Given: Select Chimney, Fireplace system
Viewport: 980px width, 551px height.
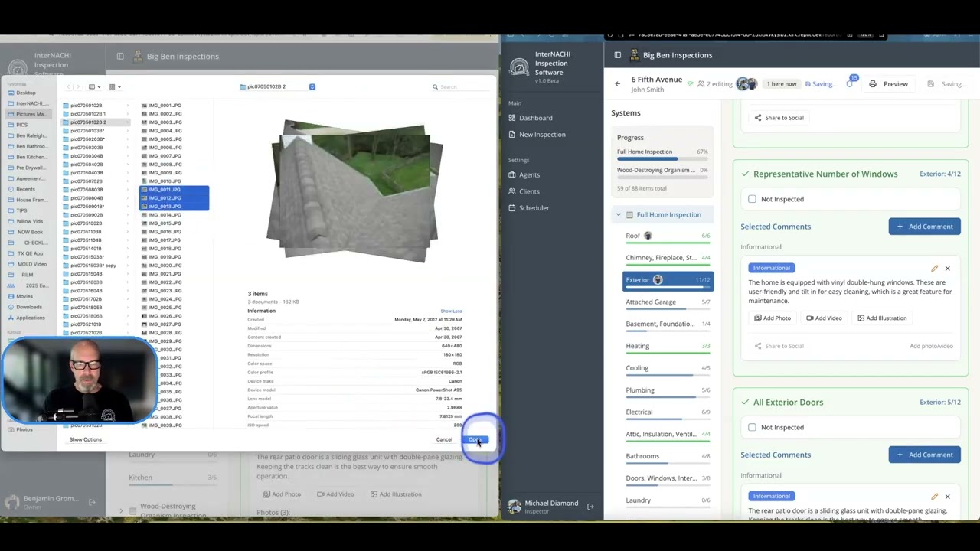Looking at the screenshot, I should pyautogui.click(x=668, y=258).
